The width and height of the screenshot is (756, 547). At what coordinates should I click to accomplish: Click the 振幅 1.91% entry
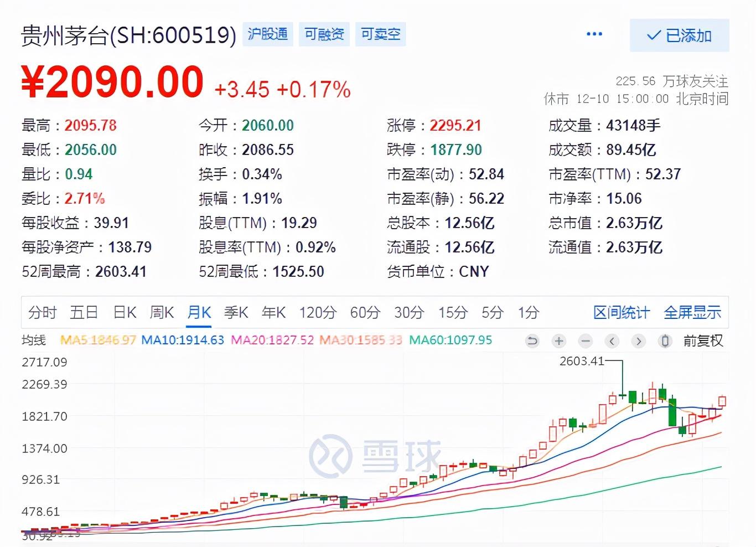pos(240,199)
